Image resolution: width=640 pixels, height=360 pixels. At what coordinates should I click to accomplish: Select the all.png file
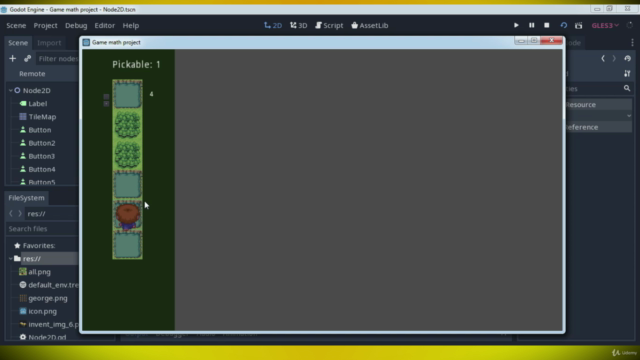point(39,271)
